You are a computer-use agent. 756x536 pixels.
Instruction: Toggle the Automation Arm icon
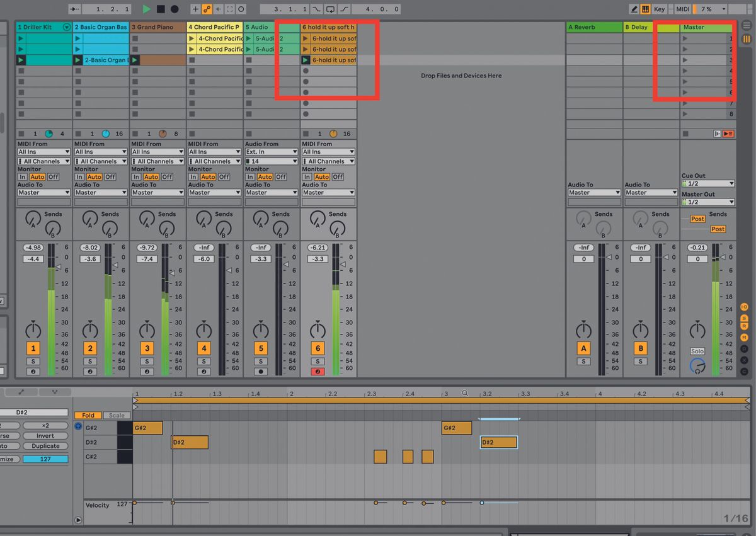(207, 9)
